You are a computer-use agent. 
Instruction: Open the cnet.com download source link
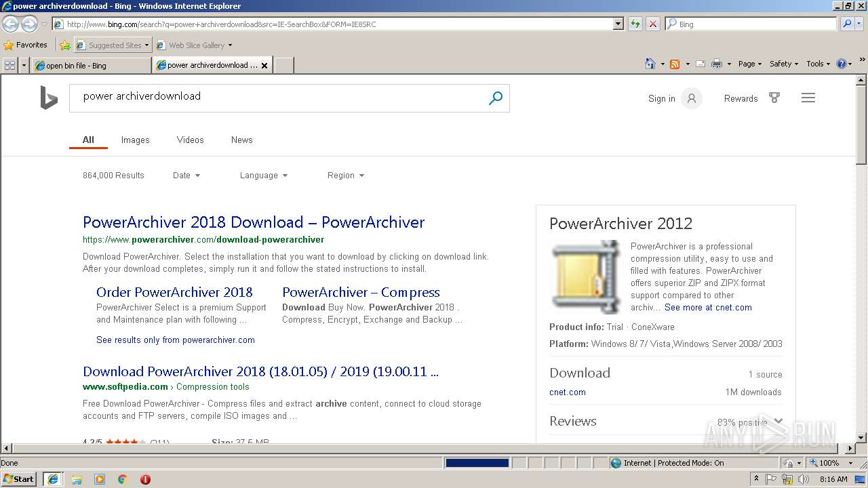[568, 392]
